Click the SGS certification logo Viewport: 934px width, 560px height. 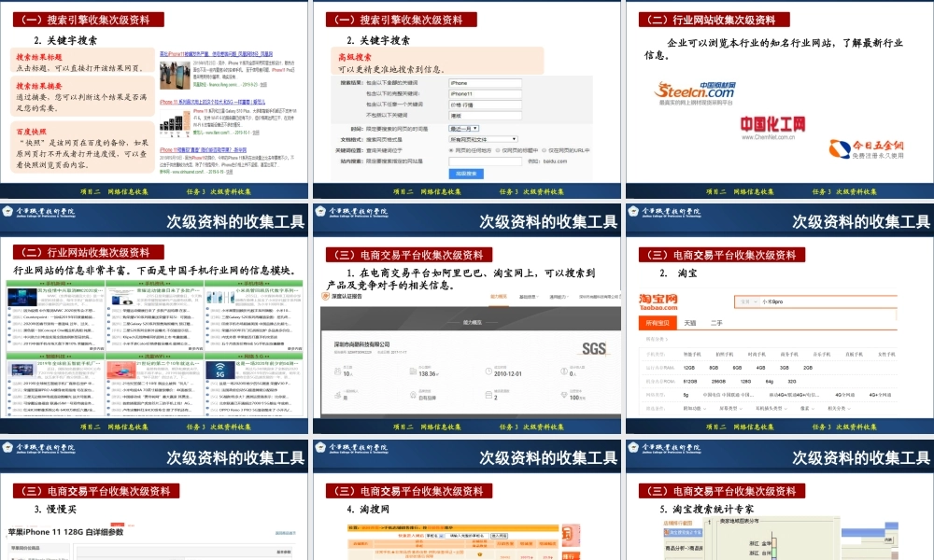pyautogui.click(x=594, y=348)
